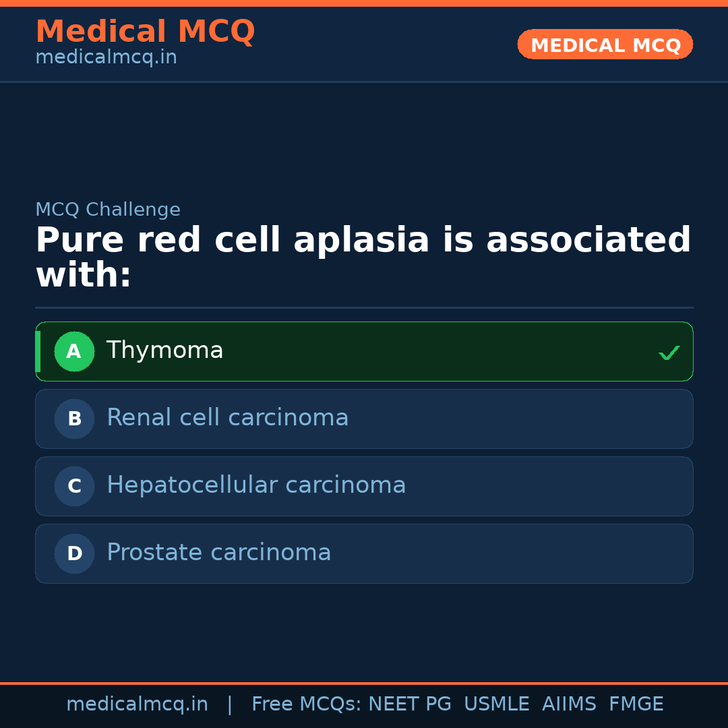
Task: Visit the medicalmcq.in link under the title
Action: (106, 58)
